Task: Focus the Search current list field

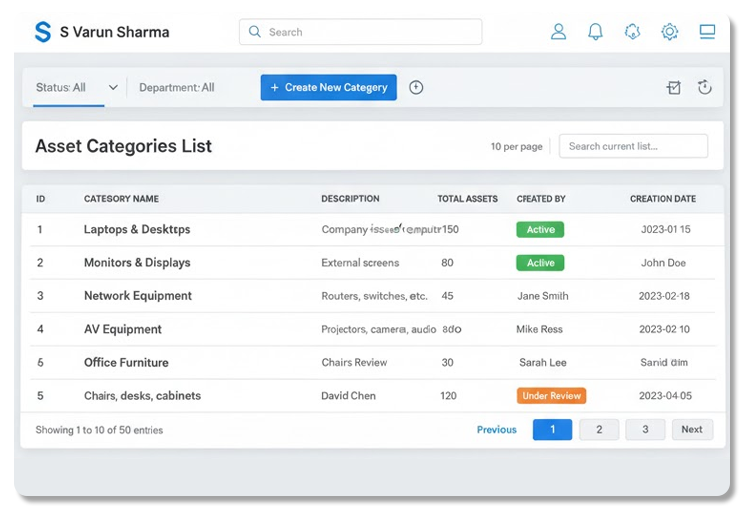Action: [x=633, y=147]
